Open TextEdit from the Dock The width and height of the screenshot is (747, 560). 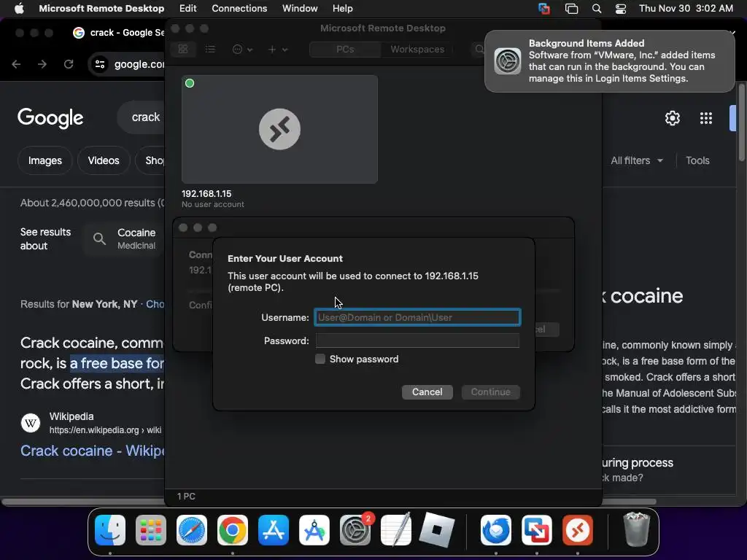tap(396, 530)
